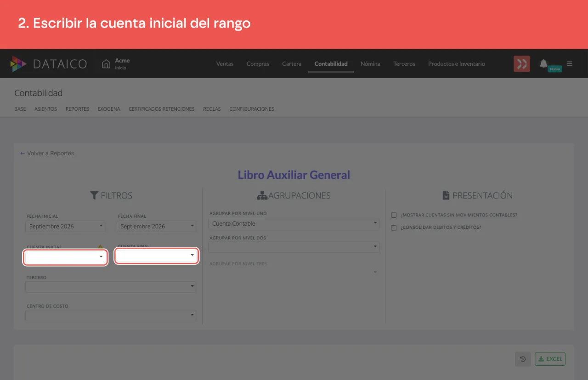This screenshot has width=588, height=380.
Task: Open the REGLAS tab
Action: pos(212,109)
